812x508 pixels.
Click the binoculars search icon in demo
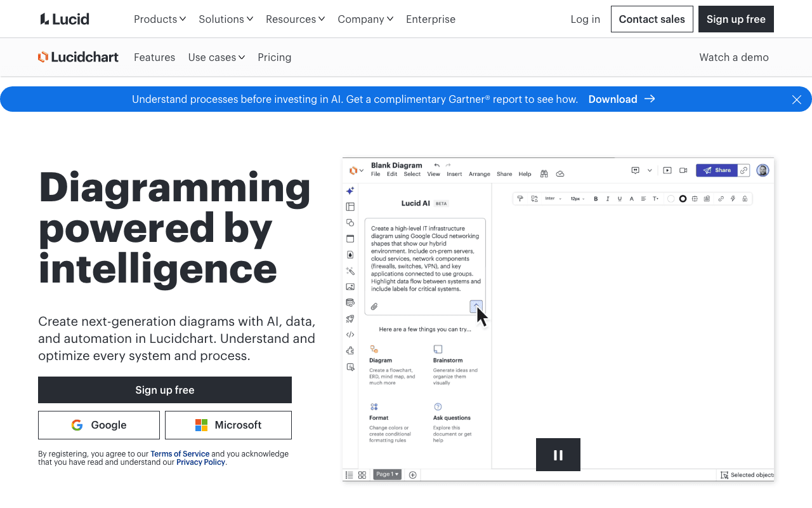544,173
